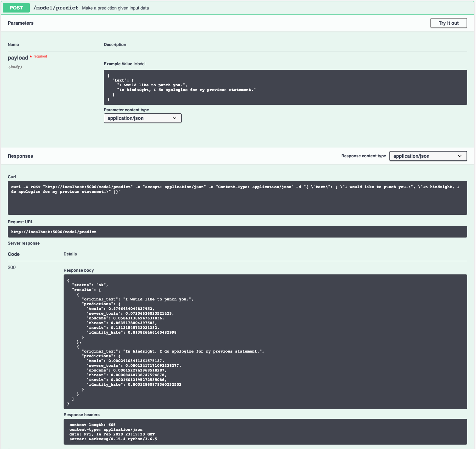Open the Parameter content type dropdown
476x449 pixels.
coord(143,118)
